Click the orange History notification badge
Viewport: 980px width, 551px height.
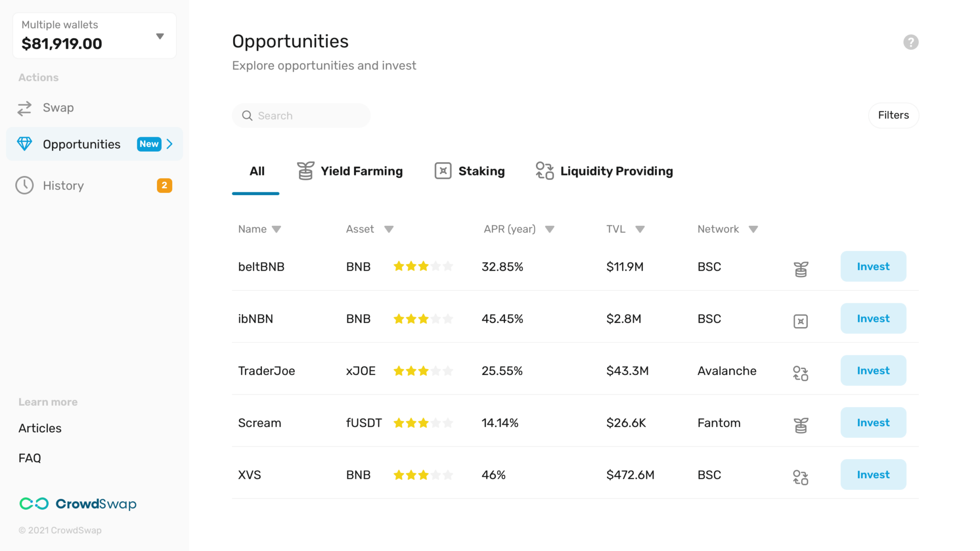[164, 186]
